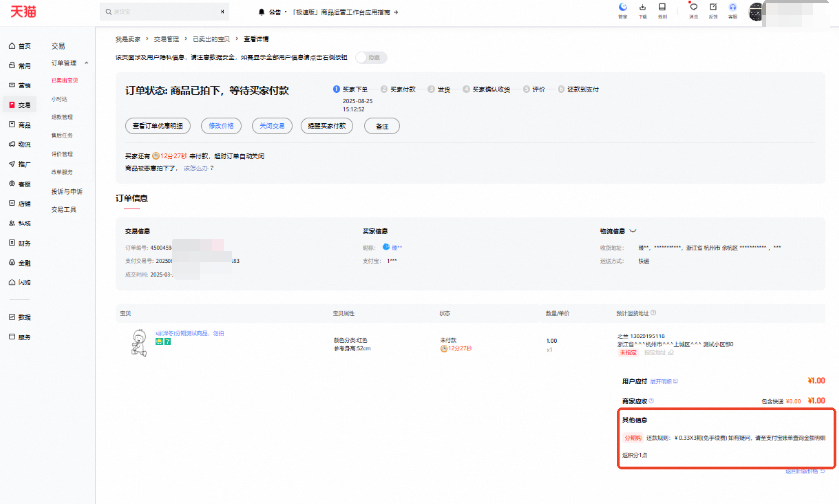This screenshot has width=839, height=504.
Task: Click the product thumbnail image
Action: pyautogui.click(x=139, y=343)
